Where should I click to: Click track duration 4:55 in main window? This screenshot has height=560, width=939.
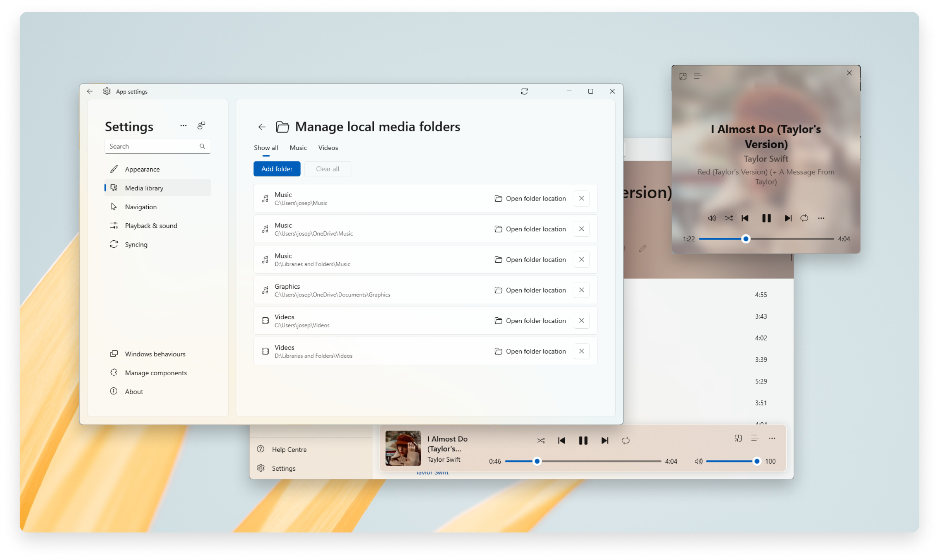761,295
